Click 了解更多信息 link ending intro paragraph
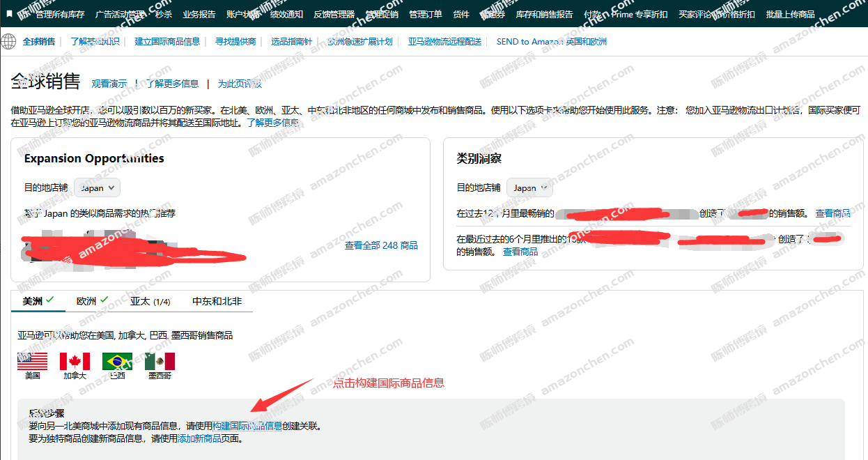Viewport: 868px width, 460px height. [273, 123]
